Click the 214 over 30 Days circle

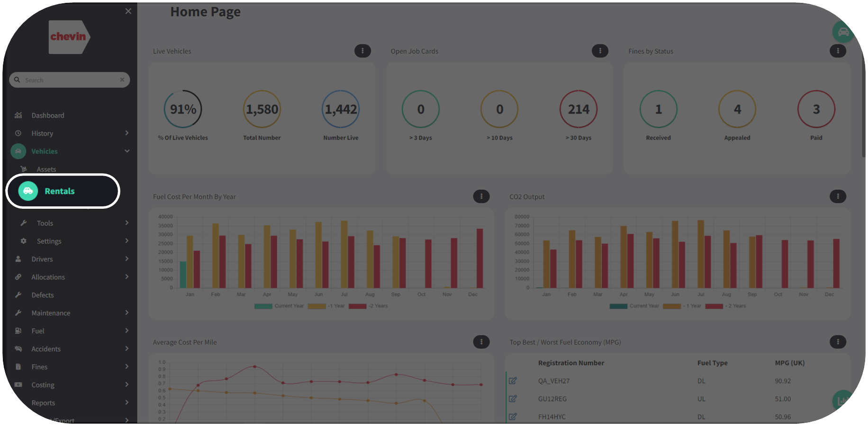[x=579, y=109]
